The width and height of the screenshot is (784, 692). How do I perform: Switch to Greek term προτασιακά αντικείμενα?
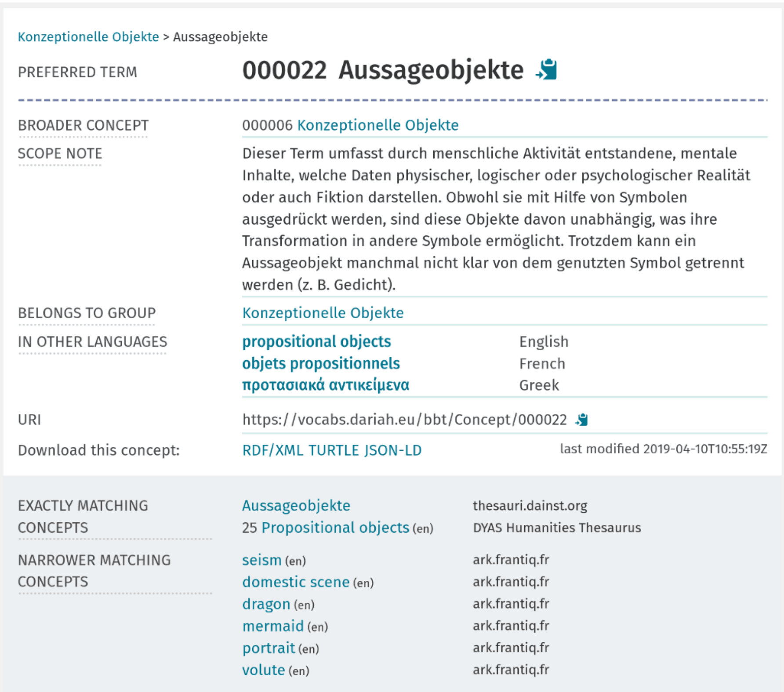(x=325, y=385)
